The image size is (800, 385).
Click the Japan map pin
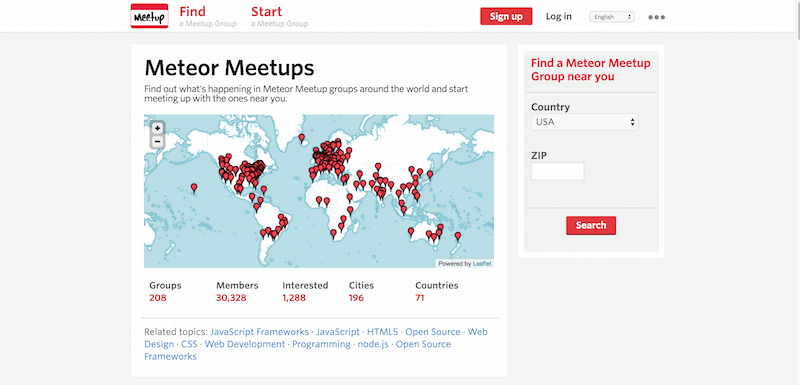[430, 174]
